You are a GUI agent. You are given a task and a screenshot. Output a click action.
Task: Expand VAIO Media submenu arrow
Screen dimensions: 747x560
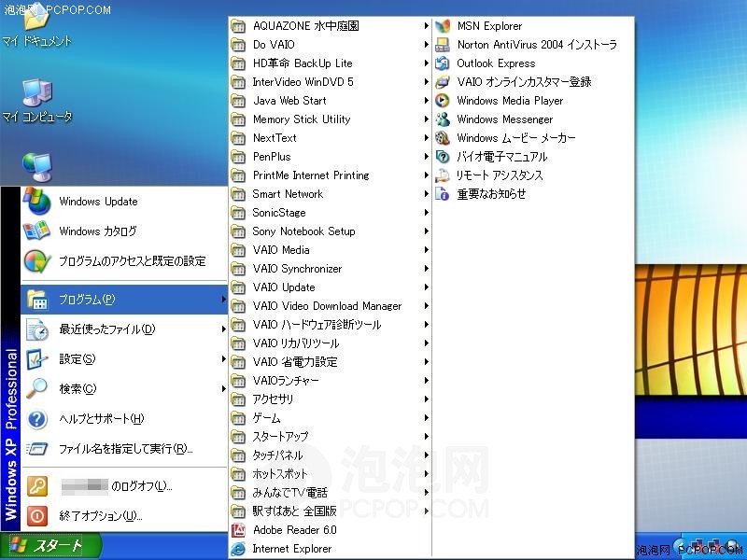427,249
